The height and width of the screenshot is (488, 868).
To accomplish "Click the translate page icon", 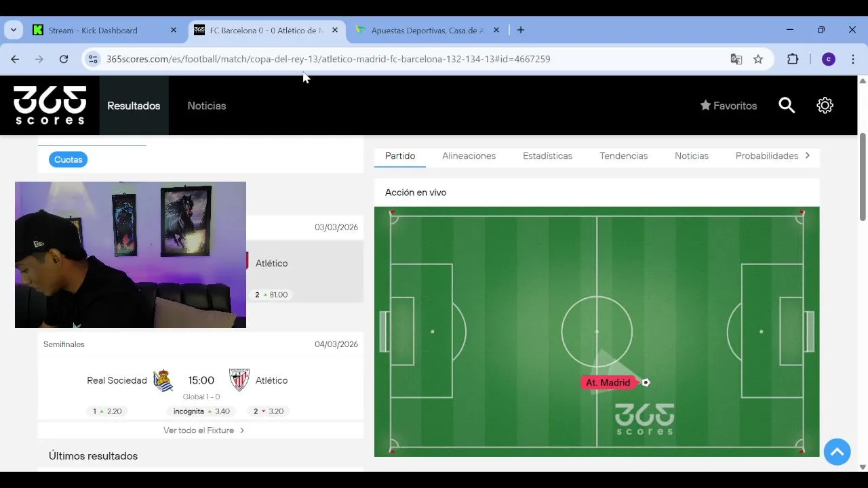I will pyautogui.click(x=736, y=59).
